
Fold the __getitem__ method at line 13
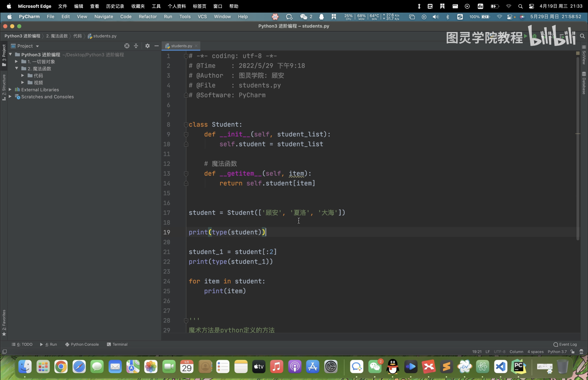tap(186, 174)
